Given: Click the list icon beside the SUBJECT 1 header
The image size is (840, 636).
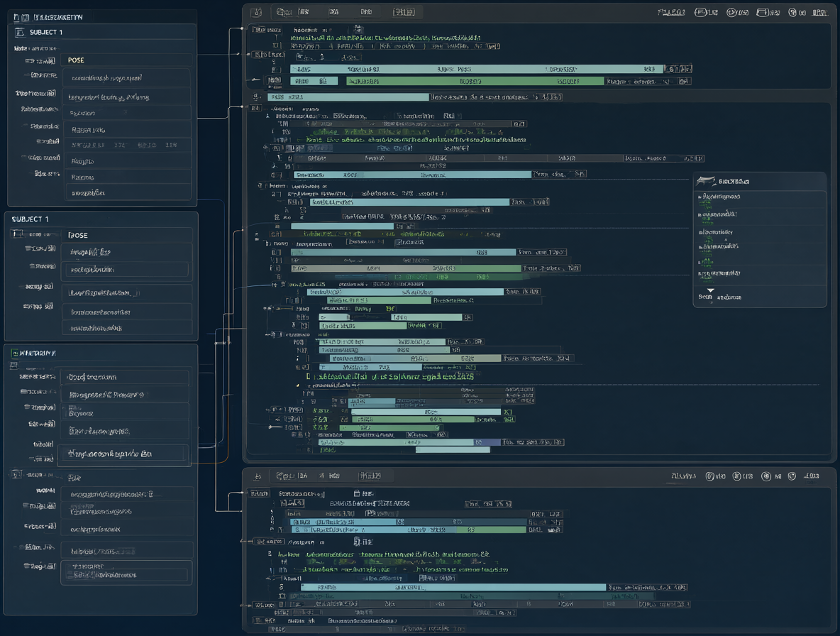Looking at the screenshot, I should pyautogui.click(x=20, y=32).
